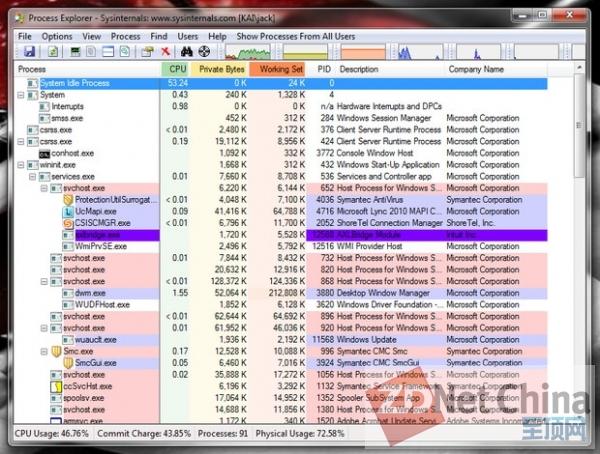The height and width of the screenshot is (454, 600).
Task: Collapse svchost.exe PID 652 node
Action: point(44,188)
